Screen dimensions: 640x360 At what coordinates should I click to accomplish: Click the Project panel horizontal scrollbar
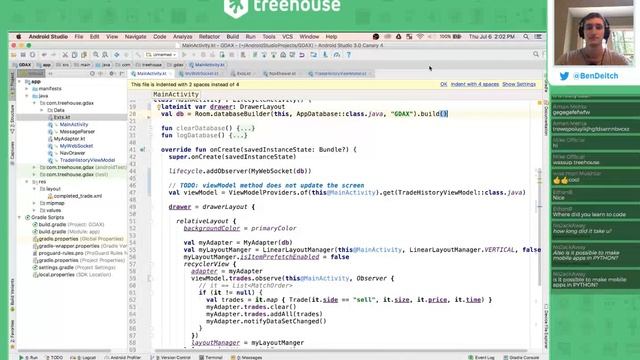(64, 351)
